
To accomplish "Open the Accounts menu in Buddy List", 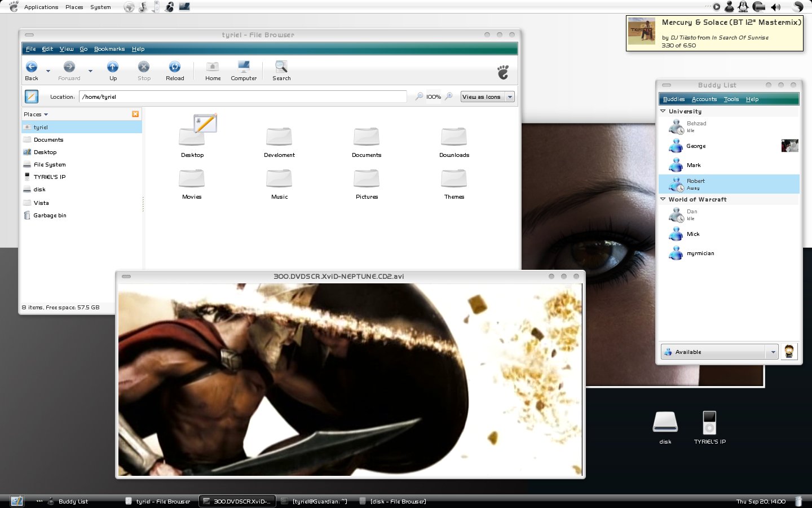I will click(x=704, y=99).
